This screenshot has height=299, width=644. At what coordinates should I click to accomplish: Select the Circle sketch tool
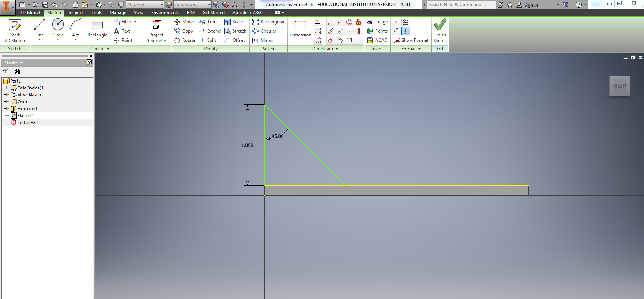pyautogui.click(x=58, y=29)
